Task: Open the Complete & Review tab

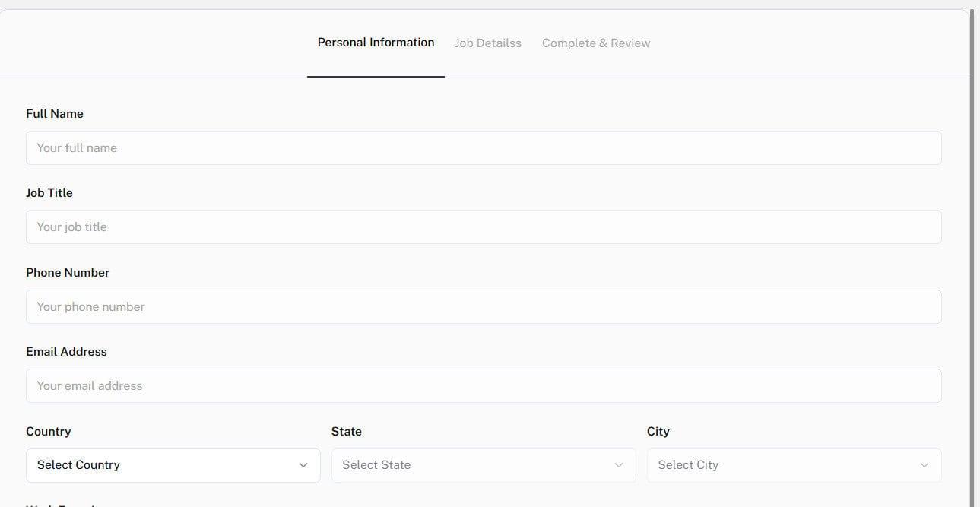Action: (596, 43)
